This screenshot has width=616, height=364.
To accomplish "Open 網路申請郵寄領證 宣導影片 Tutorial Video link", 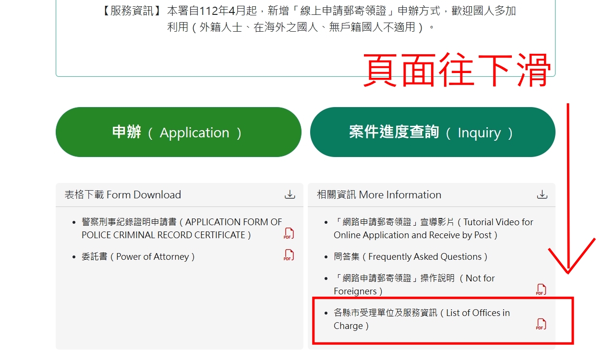I will (x=434, y=229).
